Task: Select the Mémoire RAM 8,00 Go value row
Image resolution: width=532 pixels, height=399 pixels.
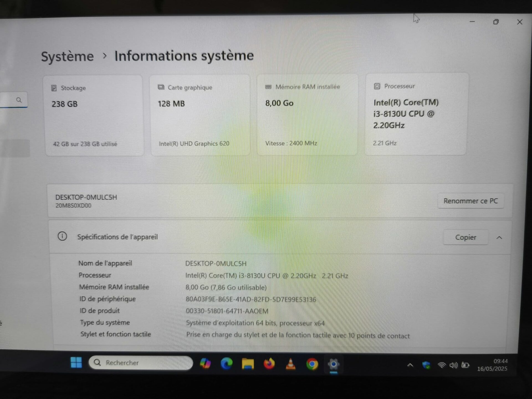Action: point(226,287)
